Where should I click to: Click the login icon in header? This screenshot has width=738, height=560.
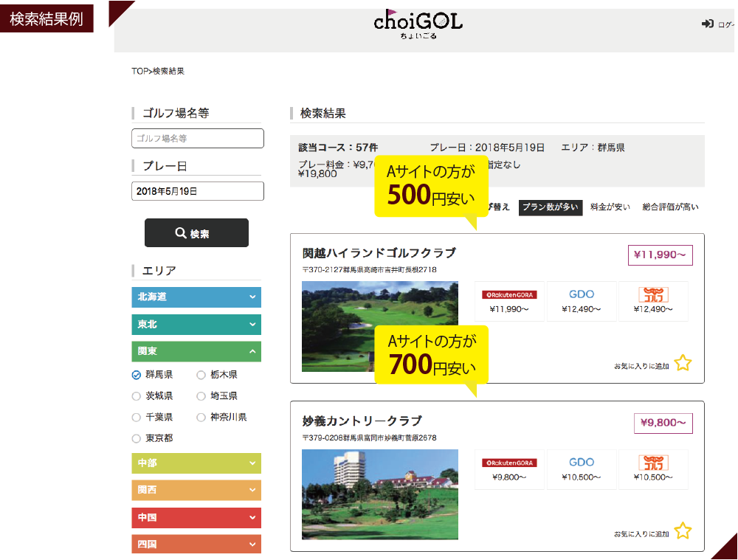(x=707, y=24)
